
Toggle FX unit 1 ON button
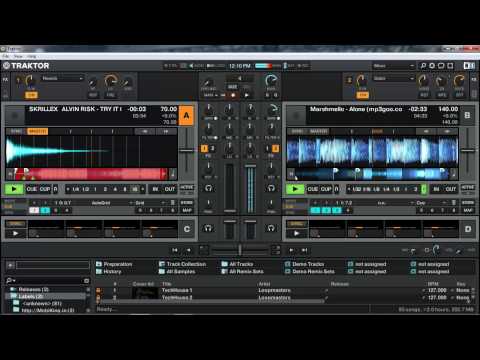point(31,95)
